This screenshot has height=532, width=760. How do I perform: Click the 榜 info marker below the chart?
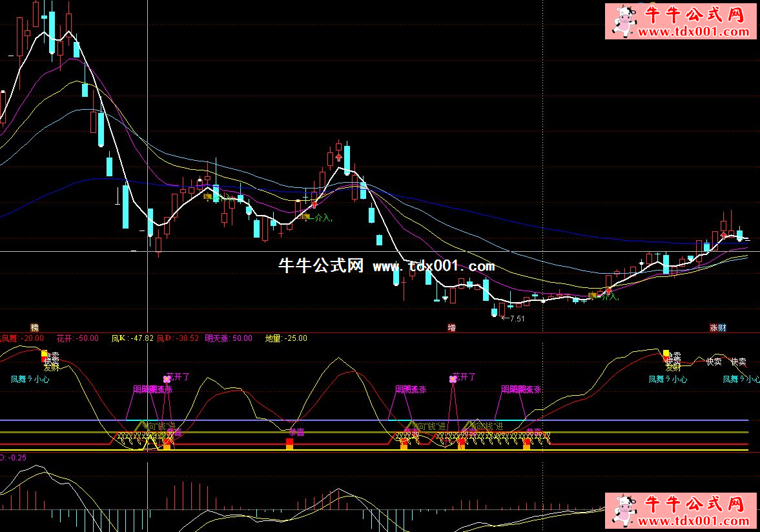[34, 328]
